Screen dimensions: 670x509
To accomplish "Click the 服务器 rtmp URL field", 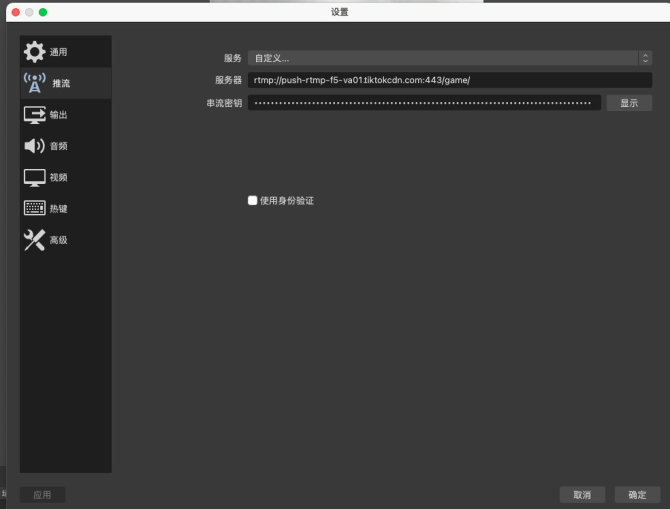I will (450, 80).
